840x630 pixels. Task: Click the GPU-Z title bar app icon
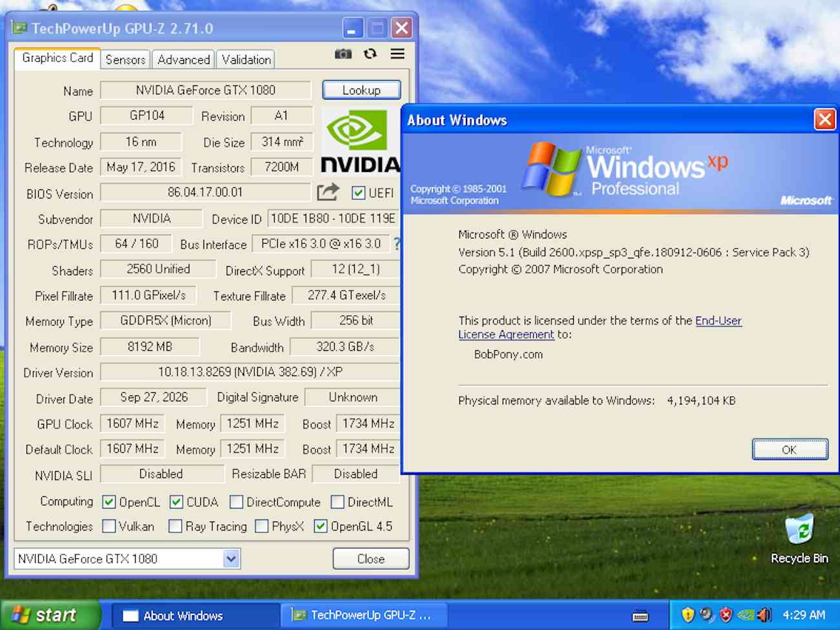pos(19,28)
